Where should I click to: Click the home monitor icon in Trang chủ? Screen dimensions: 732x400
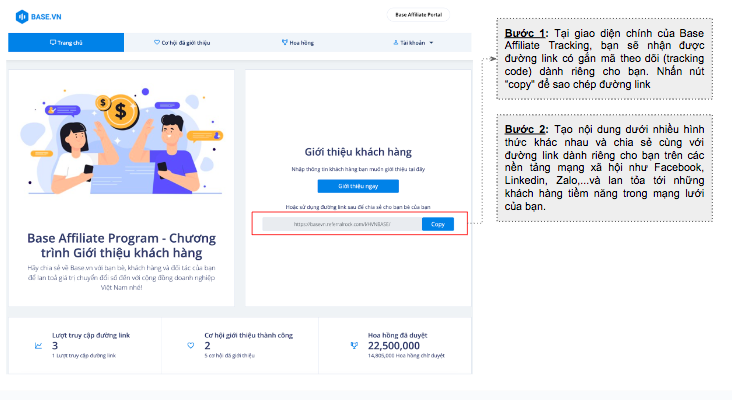[53, 42]
